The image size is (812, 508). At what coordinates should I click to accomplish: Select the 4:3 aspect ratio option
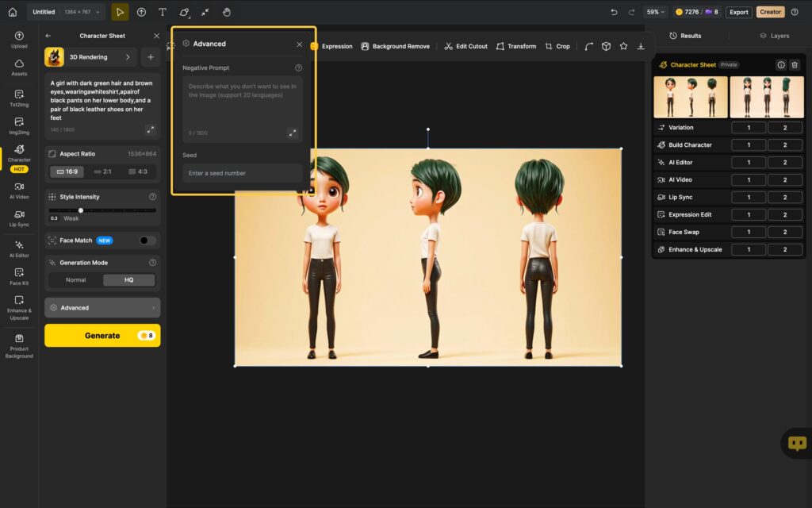(x=138, y=171)
